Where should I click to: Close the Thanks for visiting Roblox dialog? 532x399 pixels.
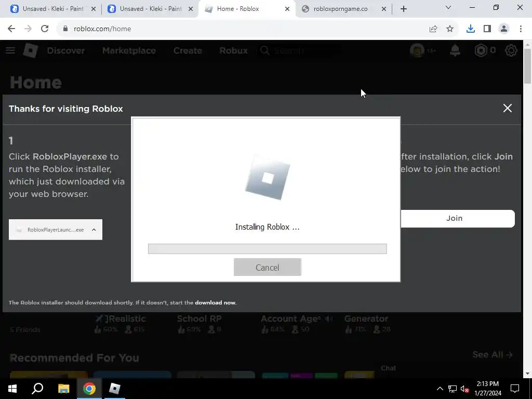tap(507, 108)
